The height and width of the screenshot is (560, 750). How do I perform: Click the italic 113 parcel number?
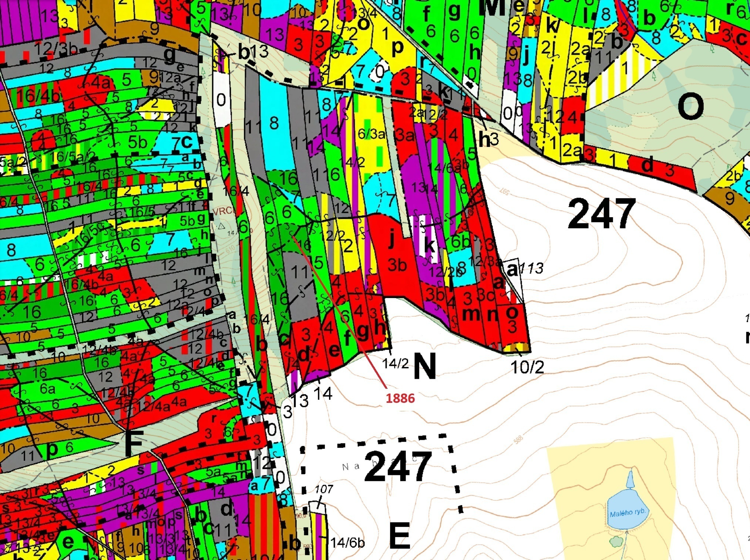click(532, 268)
